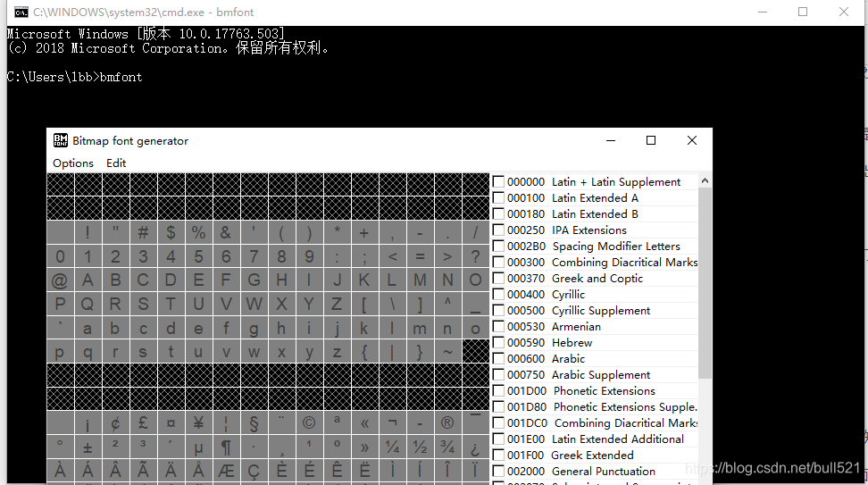Select the # glyph cell

pos(144,232)
